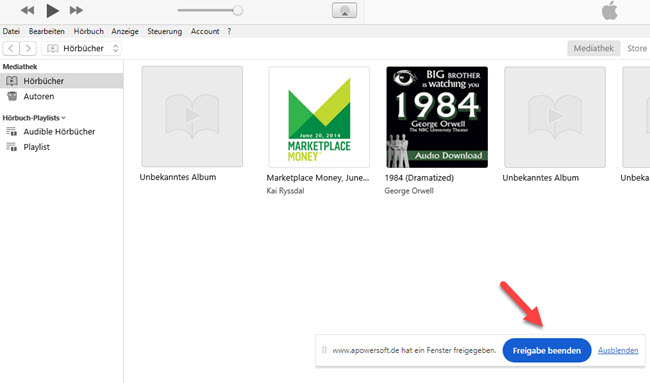
Task: Open the Marketplace Money cover art
Action: click(x=319, y=117)
